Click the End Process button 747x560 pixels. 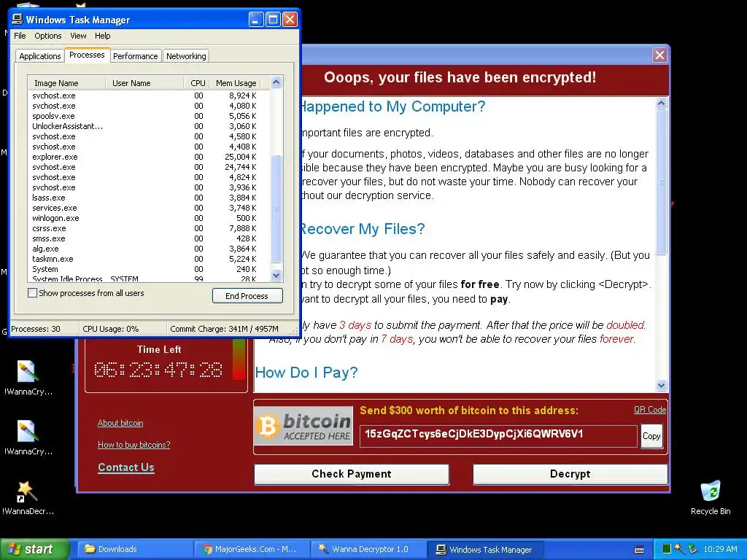point(247,296)
